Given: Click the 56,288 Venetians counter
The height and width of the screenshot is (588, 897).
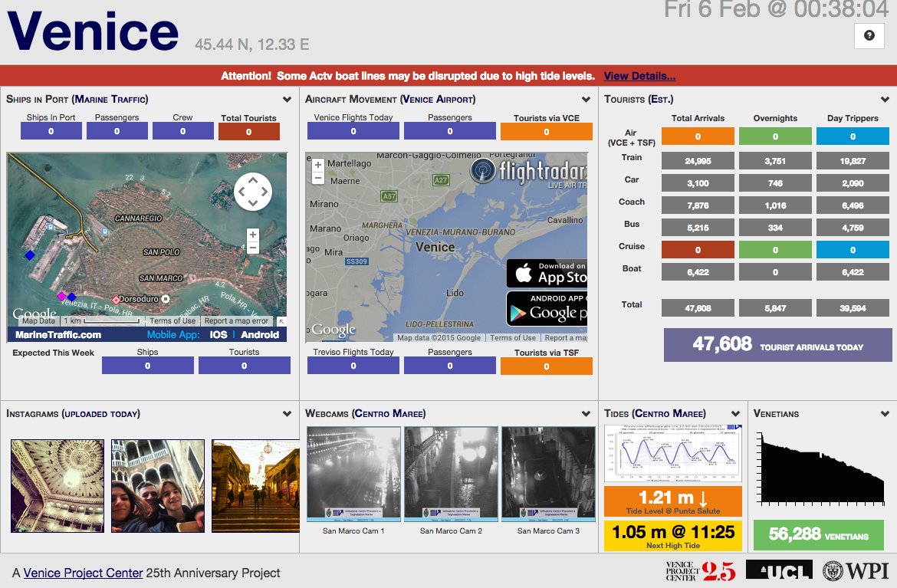Looking at the screenshot, I should pyautogui.click(x=819, y=535).
